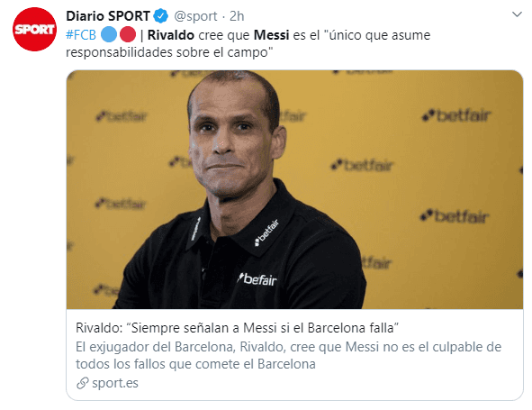The image size is (532, 410).
Task: Open the sport.es domain link
Action: coord(115,383)
